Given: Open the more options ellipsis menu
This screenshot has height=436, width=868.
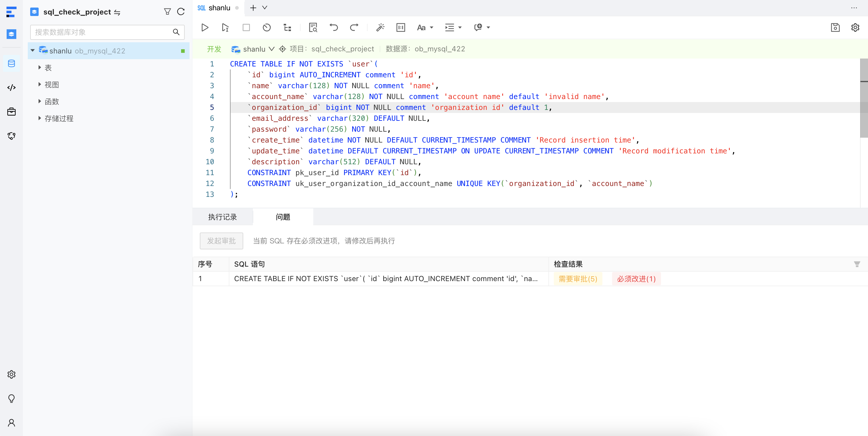Looking at the screenshot, I should pos(854,8).
